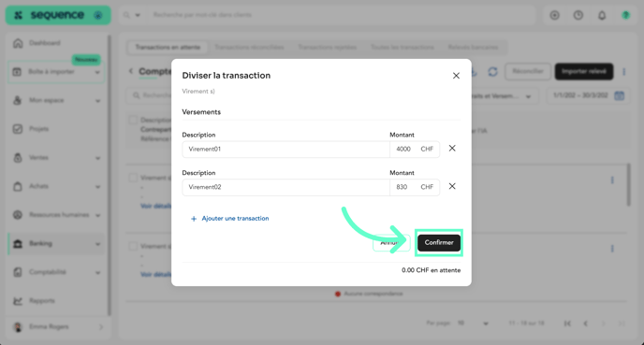Edit the 4000 CHF amount field
This screenshot has width=644, height=345.
pyautogui.click(x=415, y=150)
